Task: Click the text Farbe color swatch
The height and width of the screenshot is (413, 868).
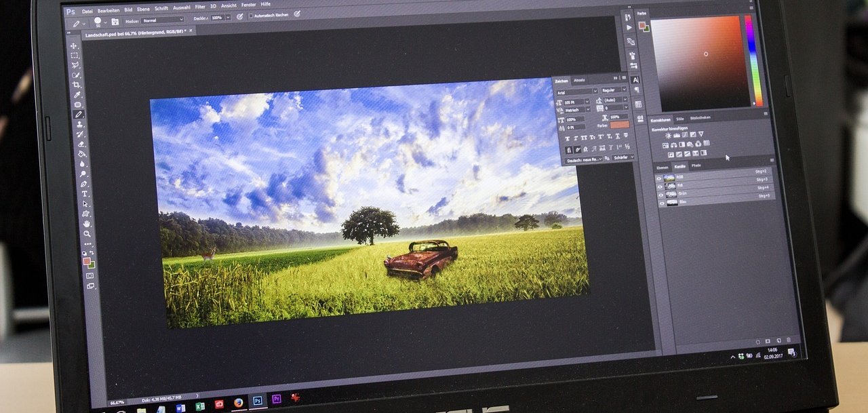Action: coord(619,125)
